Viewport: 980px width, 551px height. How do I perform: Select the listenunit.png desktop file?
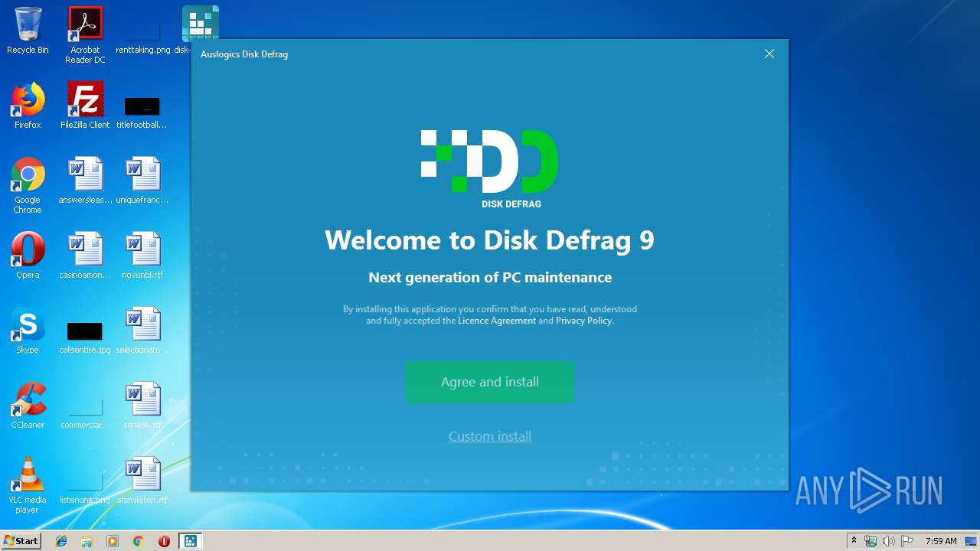click(x=85, y=487)
